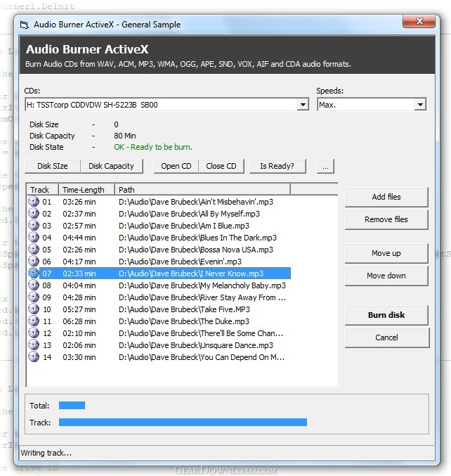
Task: Click the disc icon for track 02
Action: [x=34, y=214]
